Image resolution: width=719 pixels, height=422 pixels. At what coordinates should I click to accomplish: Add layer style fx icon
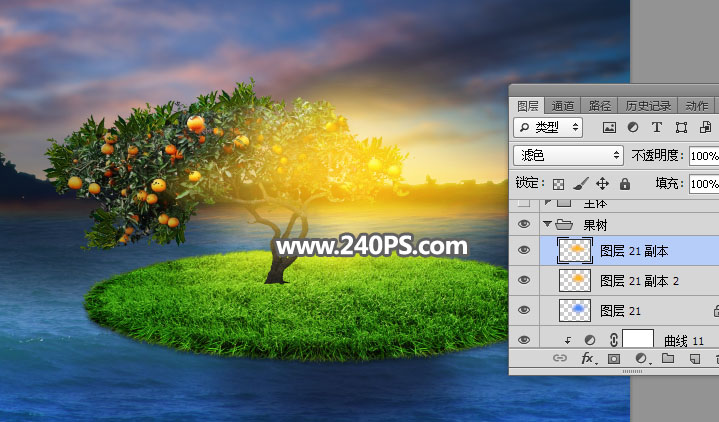pyautogui.click(x=588, y=358)
